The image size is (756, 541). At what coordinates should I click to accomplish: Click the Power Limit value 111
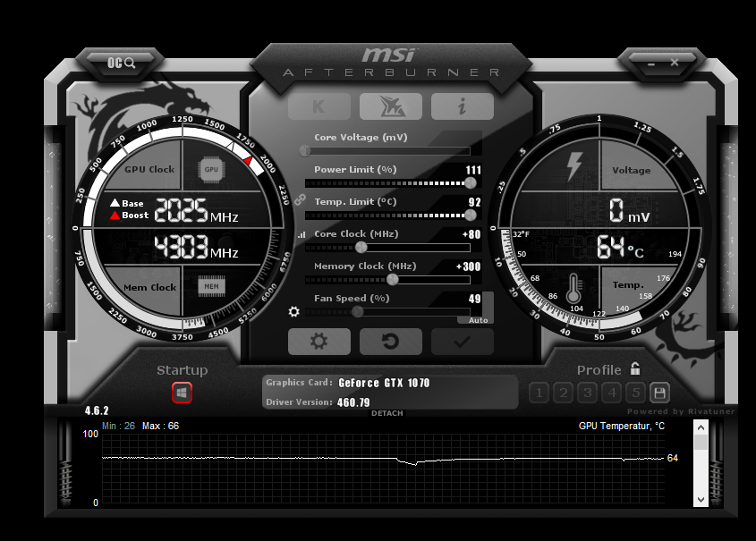pyautogui.click(x=473, y=170)
